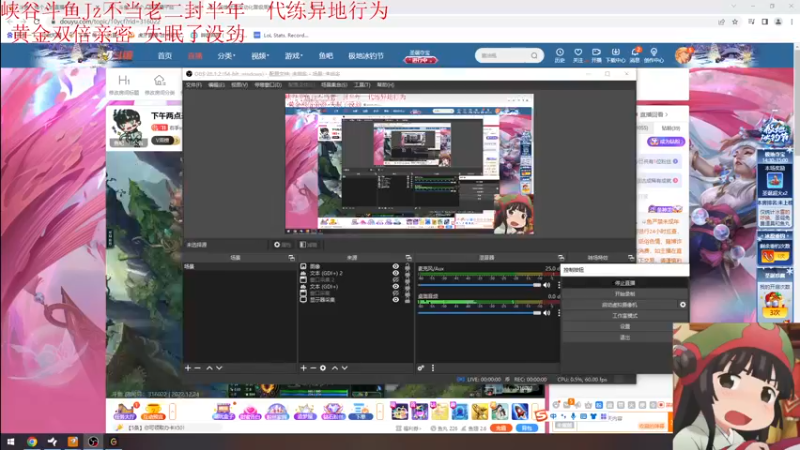Enable 工作室模式 in OBS controls
The width and height of the screenshot is (800, 450).
coord(624,316)
